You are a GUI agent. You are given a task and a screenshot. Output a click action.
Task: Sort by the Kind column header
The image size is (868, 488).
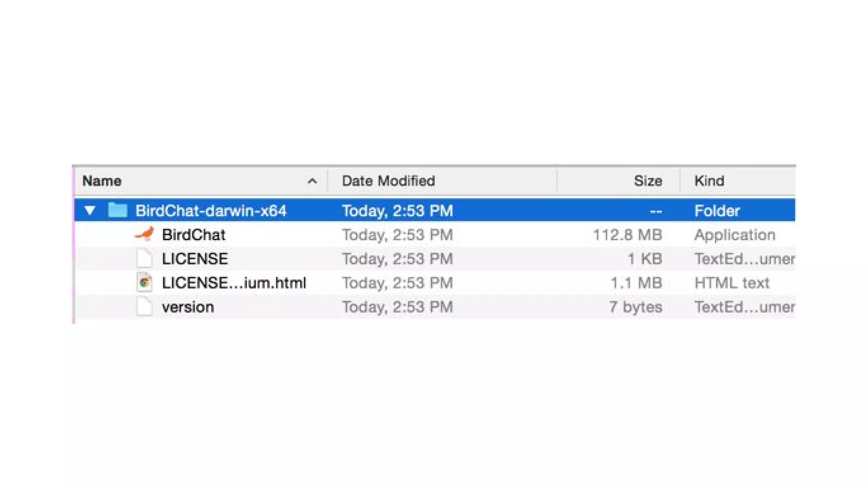(709, 181)
